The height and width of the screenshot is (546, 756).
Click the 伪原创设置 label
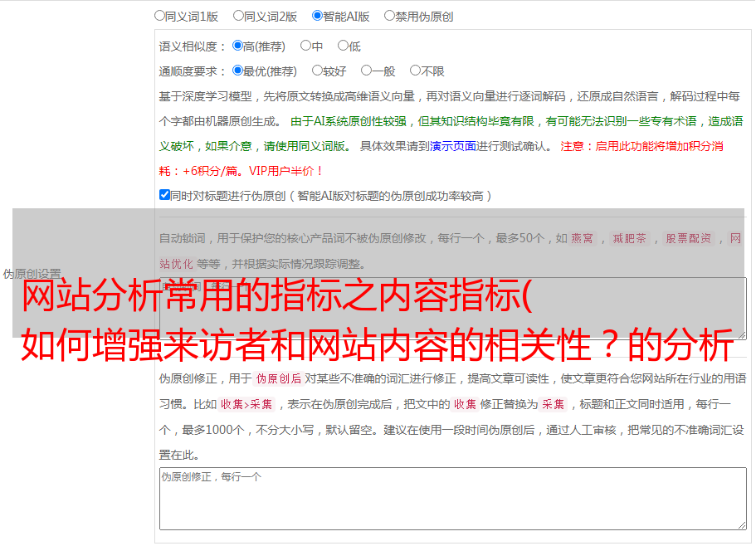[x=32, y=274]
